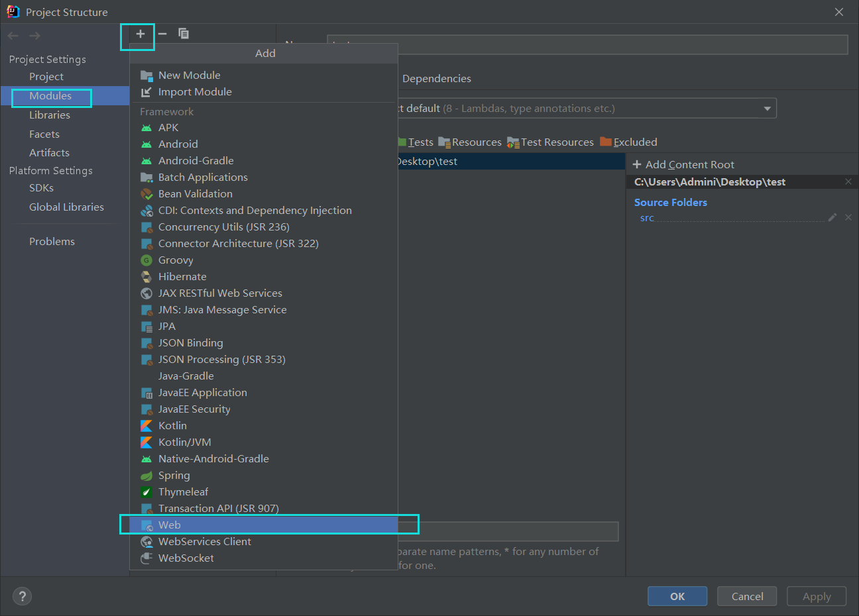
Task: Open Facets in sidebar
Action: pyautogui.click(x=44, y=134)
